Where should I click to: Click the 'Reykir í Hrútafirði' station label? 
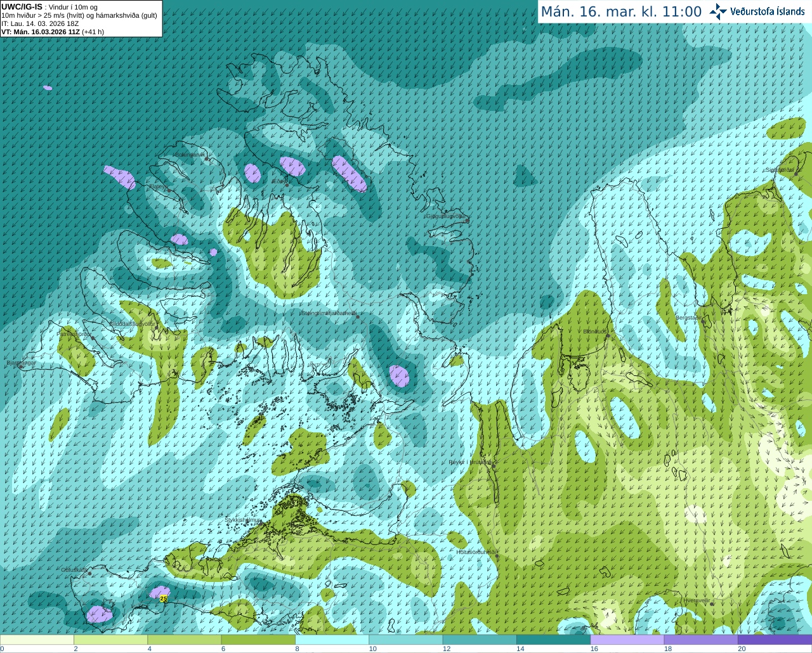point(470,462)
